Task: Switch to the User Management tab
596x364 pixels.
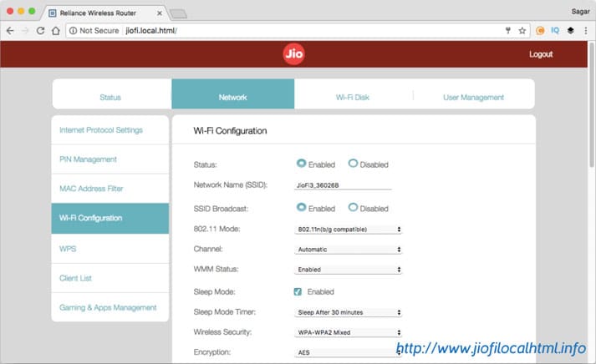Action: pos(474,98)
